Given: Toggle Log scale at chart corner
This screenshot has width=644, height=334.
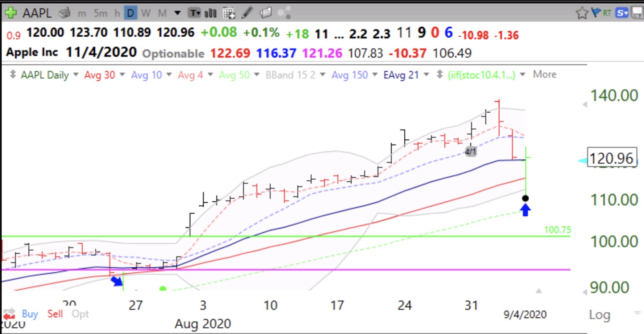Looking at the screenshot, I should [x=599, y=315].
